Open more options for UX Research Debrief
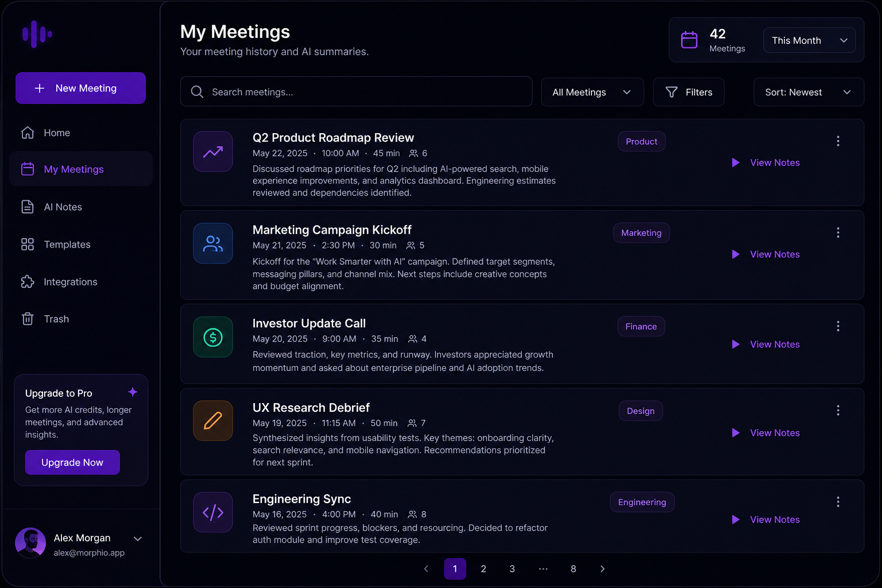Screen dimensions: 882x588 coord(838,411)
